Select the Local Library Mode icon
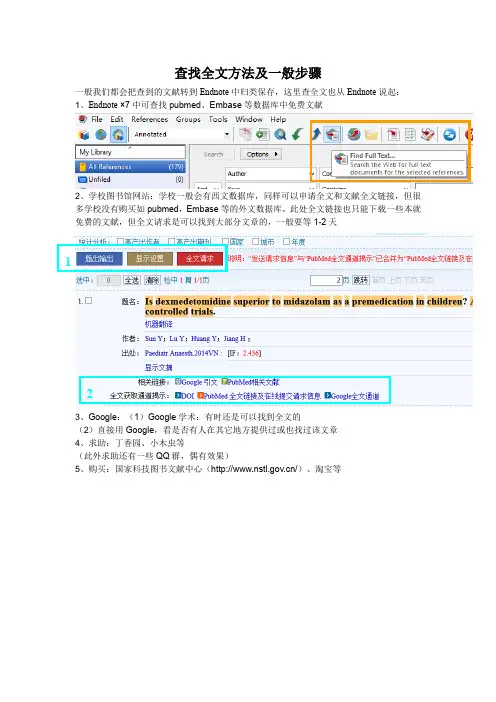Viewport: 496px width, 702px height. pos(84,134)
